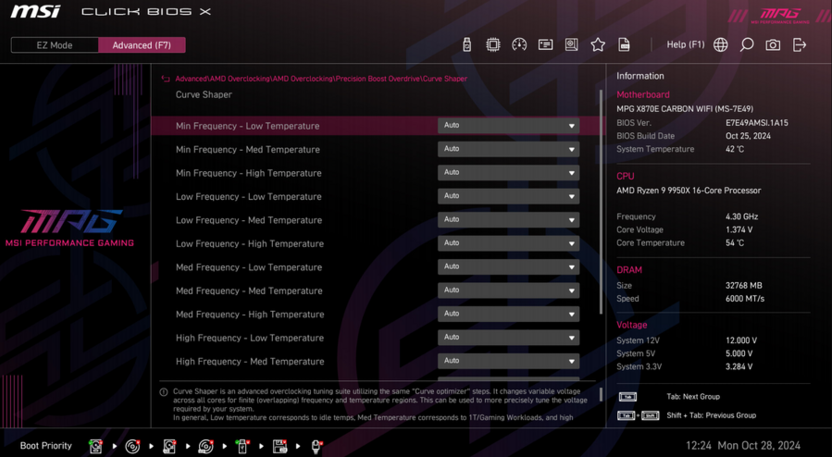This screenshot has width=832, height=457.
Task: Open Favorites via the star icon
Action: [598, 45]
